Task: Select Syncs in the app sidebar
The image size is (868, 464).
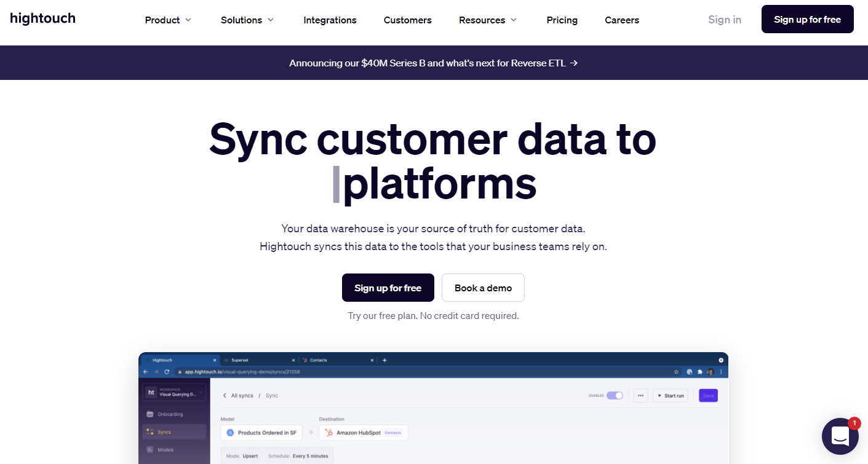Action: point(165,432)
